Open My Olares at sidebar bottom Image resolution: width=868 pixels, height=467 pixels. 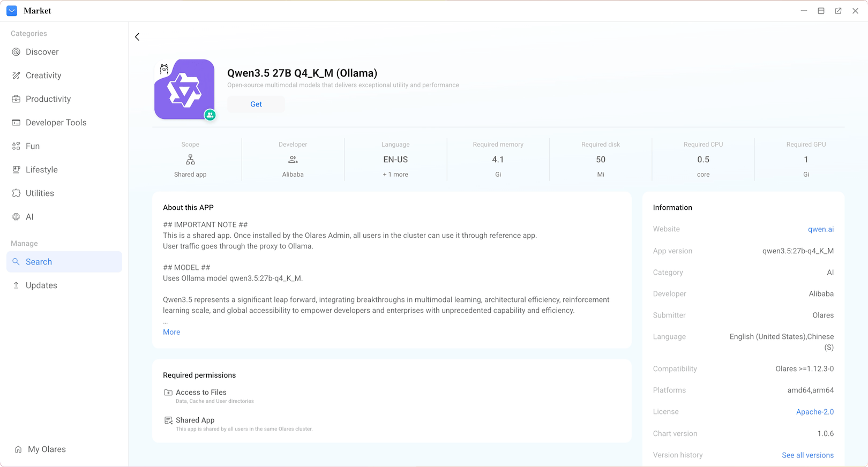point(47,449)
